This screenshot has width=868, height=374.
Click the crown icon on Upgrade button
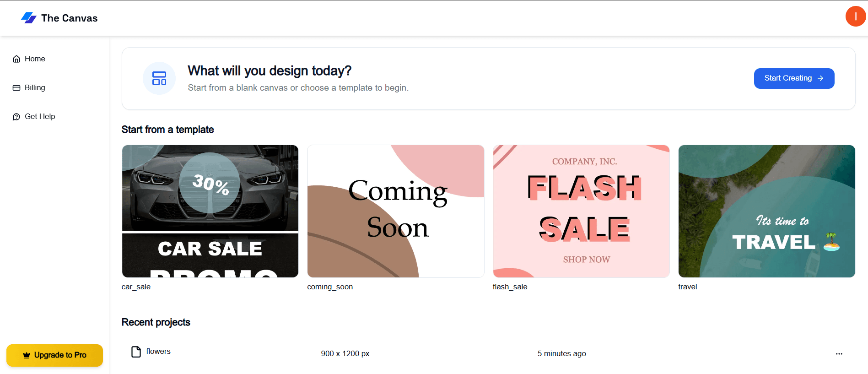point(27,355)
